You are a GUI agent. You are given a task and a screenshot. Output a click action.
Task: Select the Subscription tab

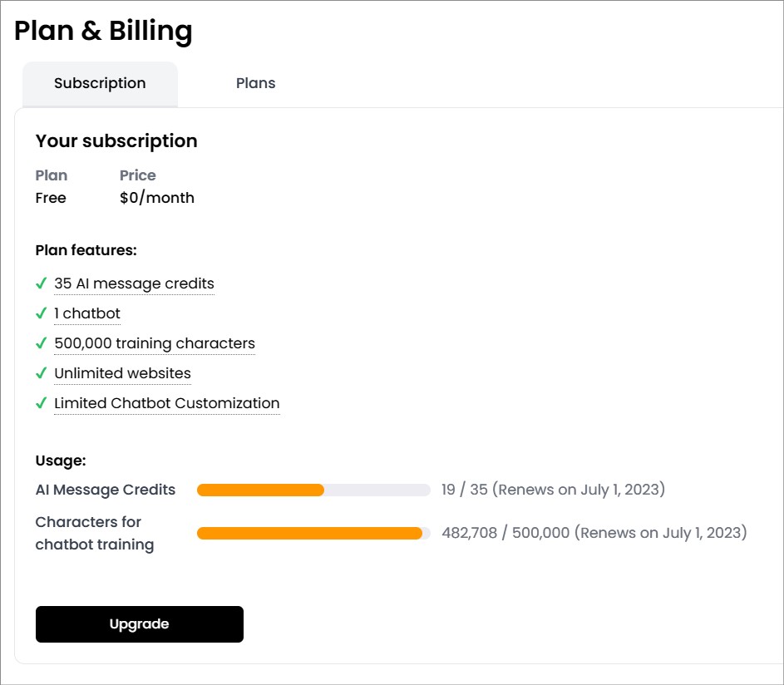point(100,83)
